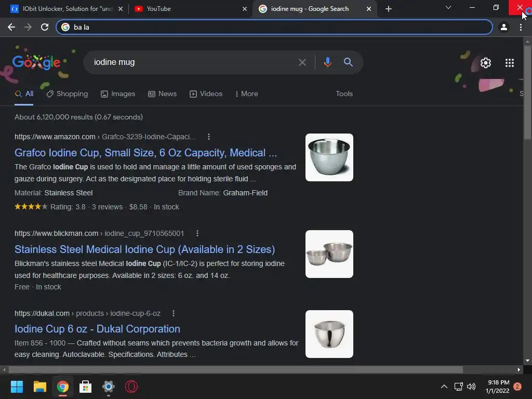The width and height of the screenshot is (532, 399).
Task: Go back with the browser back arrow
Action: point(11,27)
